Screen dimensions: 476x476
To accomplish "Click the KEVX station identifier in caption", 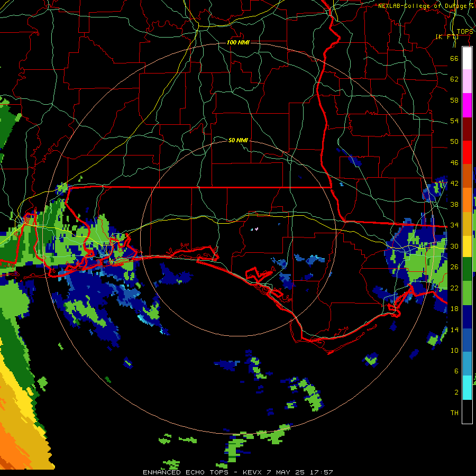I will [253, 472].
